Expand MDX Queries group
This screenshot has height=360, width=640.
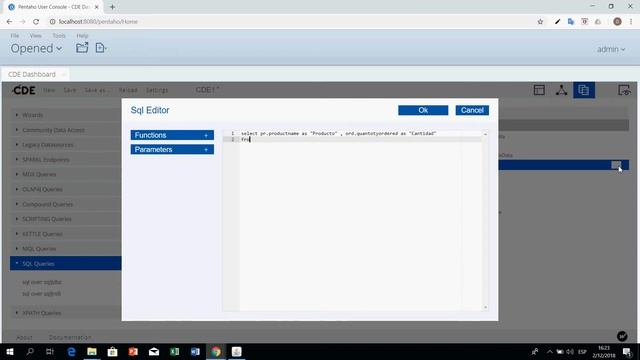click(x=65, y=174)
